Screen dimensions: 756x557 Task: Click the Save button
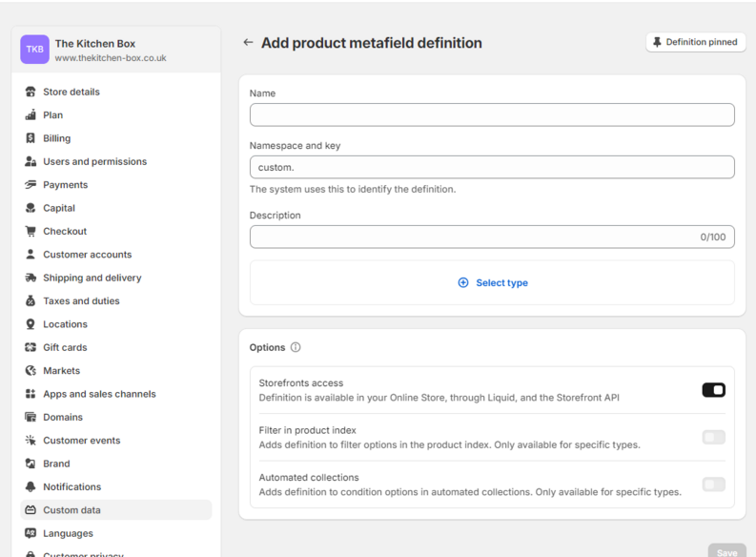coord(726,552)
